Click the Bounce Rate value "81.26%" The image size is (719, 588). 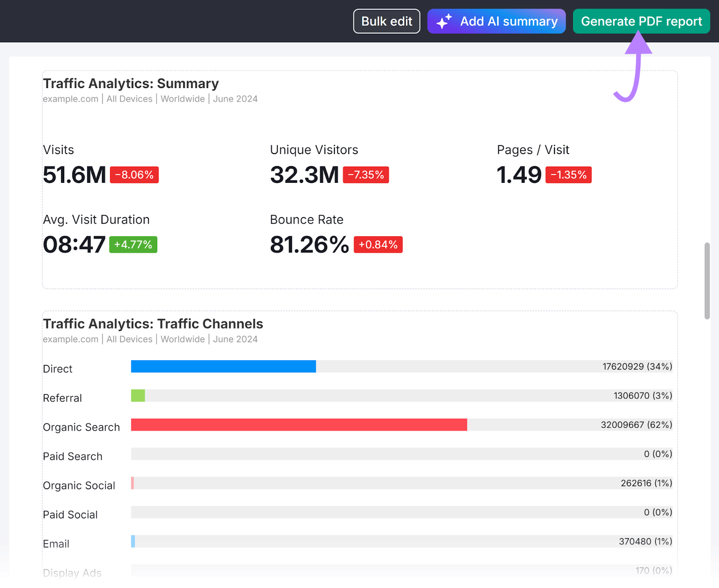coord(309,244)
